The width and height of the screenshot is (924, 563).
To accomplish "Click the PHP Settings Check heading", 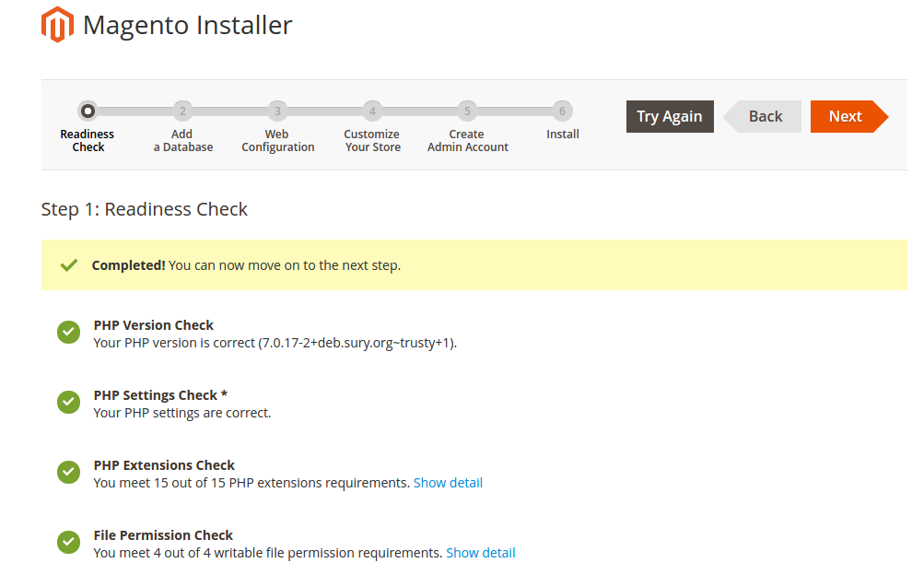I will click(160, 395).
